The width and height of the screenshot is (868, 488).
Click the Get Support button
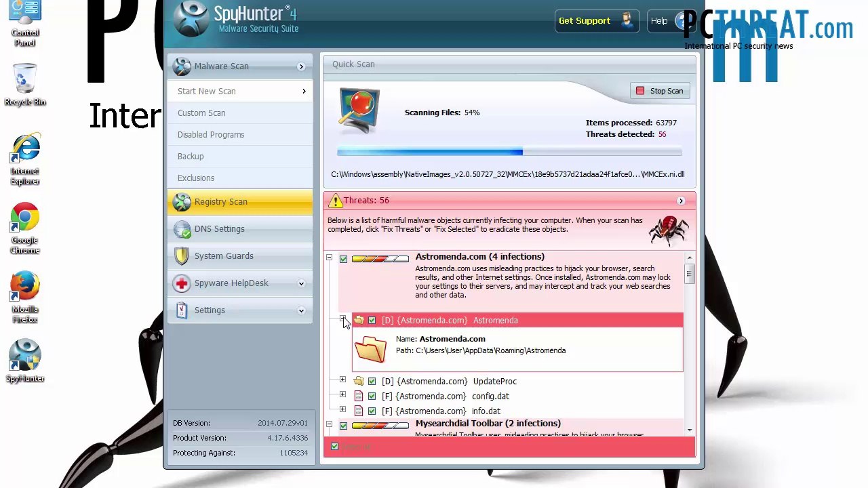[597, 21]
